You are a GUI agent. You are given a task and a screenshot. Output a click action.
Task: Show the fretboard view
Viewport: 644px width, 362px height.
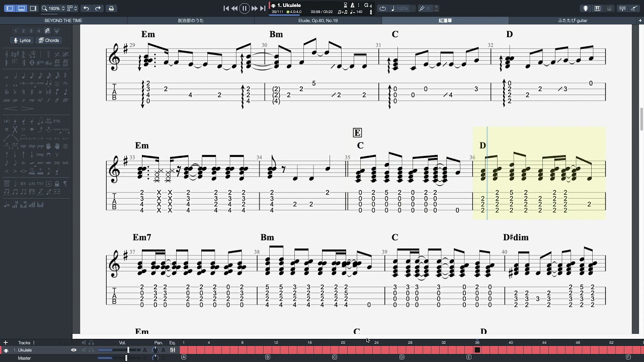[586, 9]
